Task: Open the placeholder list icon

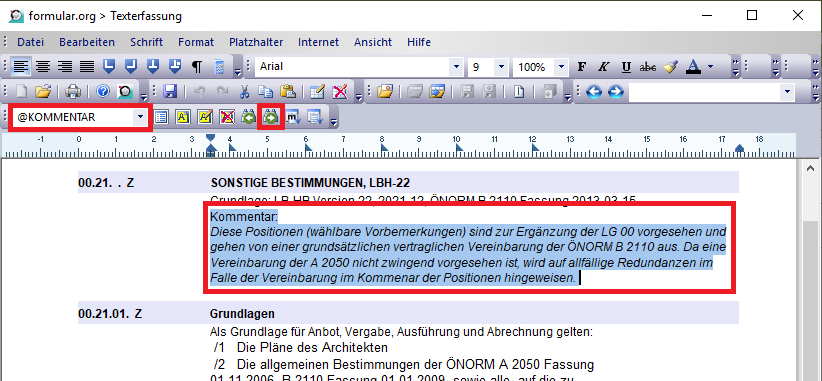Action: click(161, 117)
